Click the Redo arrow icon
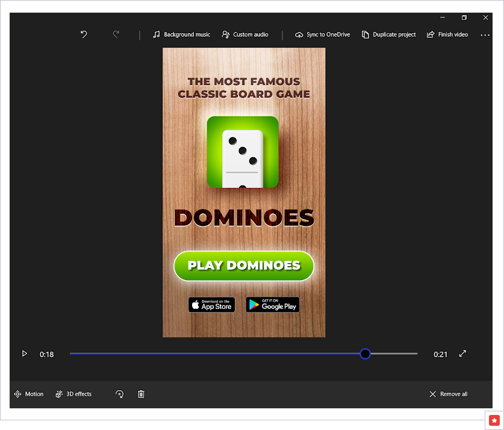The image size is (504, 430). pyautogui.click(x=116, y=35)
